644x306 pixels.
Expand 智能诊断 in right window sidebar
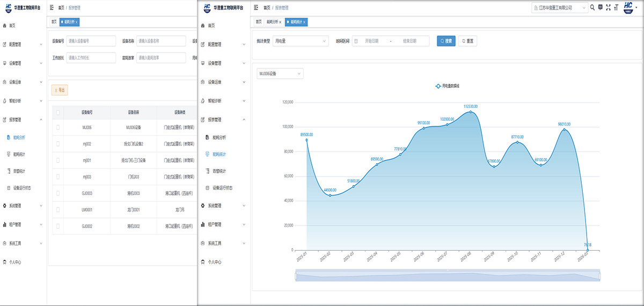(224, 100)
